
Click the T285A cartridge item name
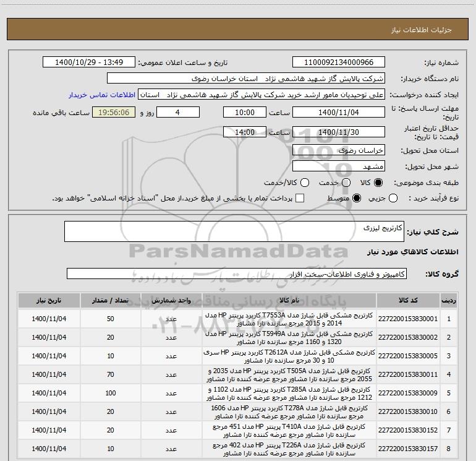point(289,393)
